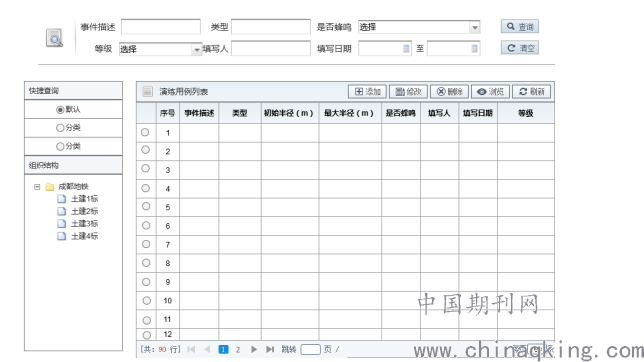Go to page 2
The height and width of the screenshot is (362, 644).
click(238, 350)
